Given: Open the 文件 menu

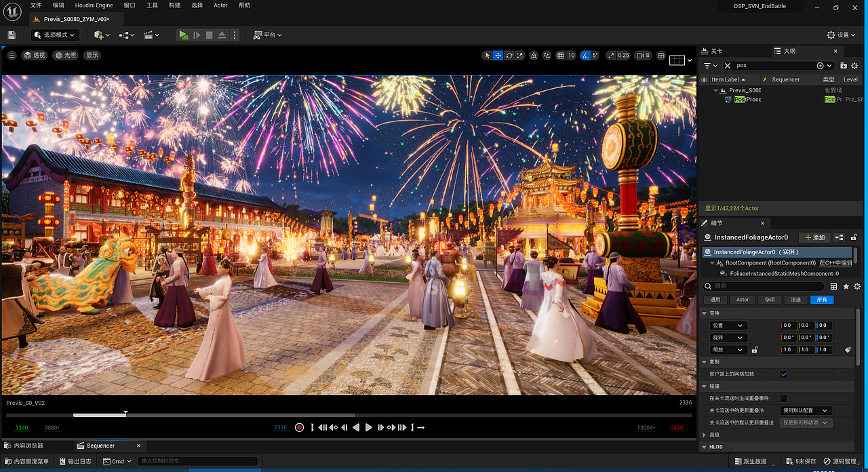Looking at the screenshot, I should point(36,5).
